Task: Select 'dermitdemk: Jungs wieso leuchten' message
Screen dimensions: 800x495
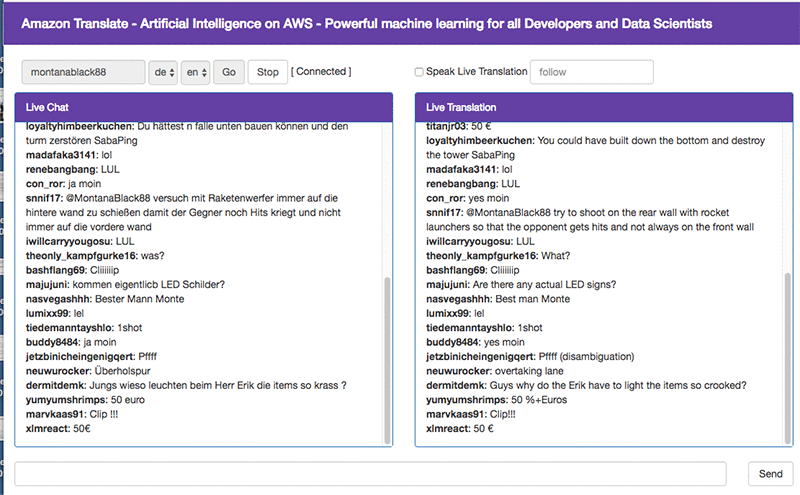Action: click(x=186, y=385)
